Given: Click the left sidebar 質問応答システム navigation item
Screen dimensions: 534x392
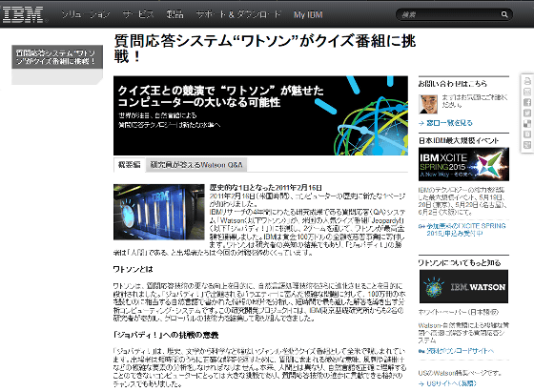Looking at the screenshot, I should 57,57.
